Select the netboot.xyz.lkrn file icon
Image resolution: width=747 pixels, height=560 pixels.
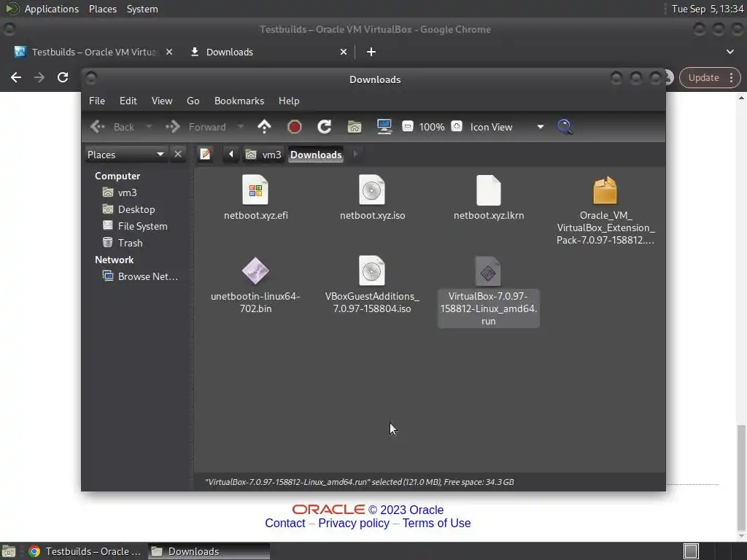click(489, 190)
